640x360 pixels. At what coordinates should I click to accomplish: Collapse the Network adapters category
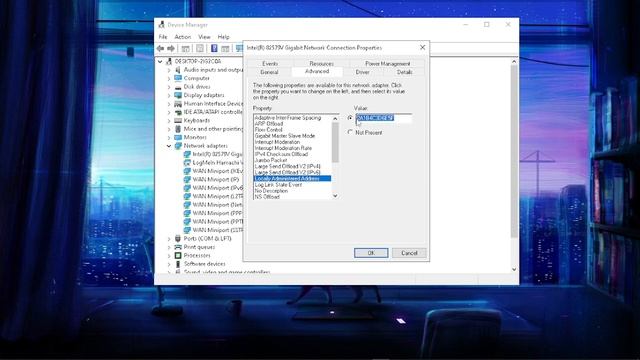click(x=169, y=146)
